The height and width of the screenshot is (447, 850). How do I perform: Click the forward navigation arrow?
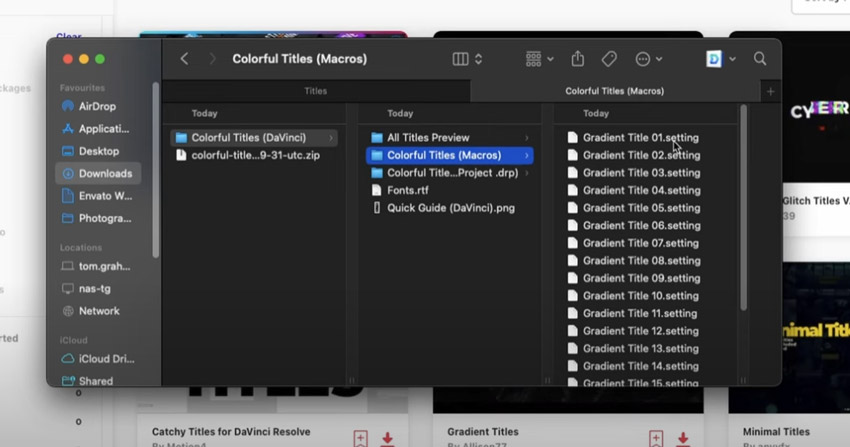212,59
